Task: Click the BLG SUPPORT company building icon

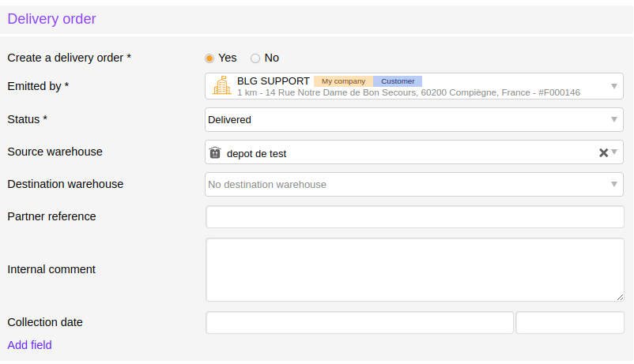Action: 221,85
